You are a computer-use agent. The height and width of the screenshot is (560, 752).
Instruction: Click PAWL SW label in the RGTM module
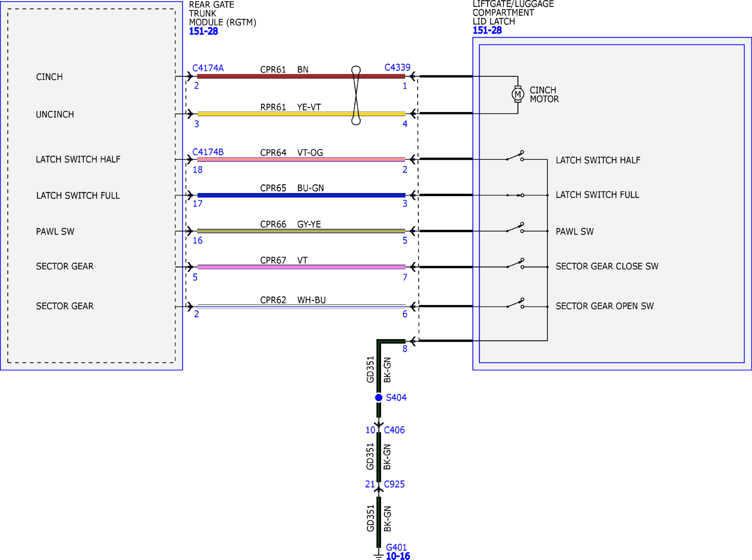point(55,232)
